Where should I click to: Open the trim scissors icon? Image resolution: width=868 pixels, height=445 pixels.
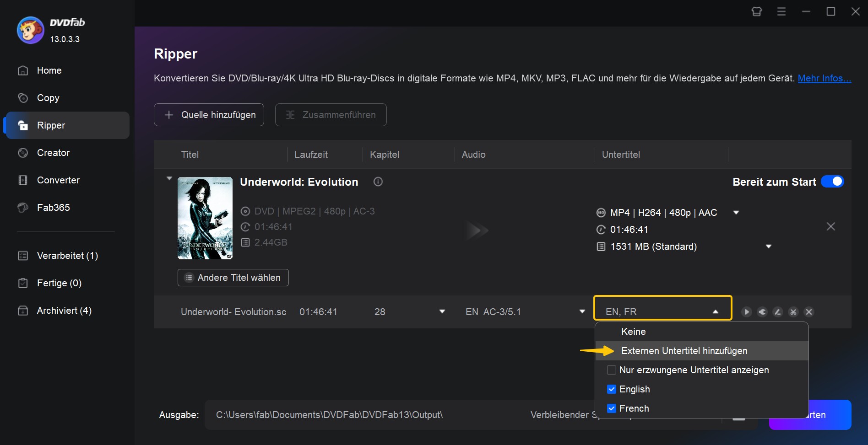pos(793,312)
